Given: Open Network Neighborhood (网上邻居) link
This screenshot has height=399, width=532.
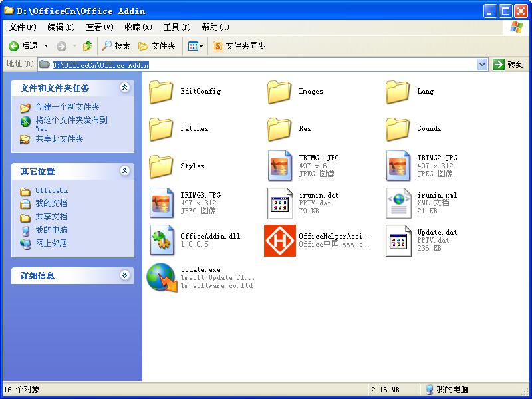Looking at the screenshot, I should click(x=52, y=243).
